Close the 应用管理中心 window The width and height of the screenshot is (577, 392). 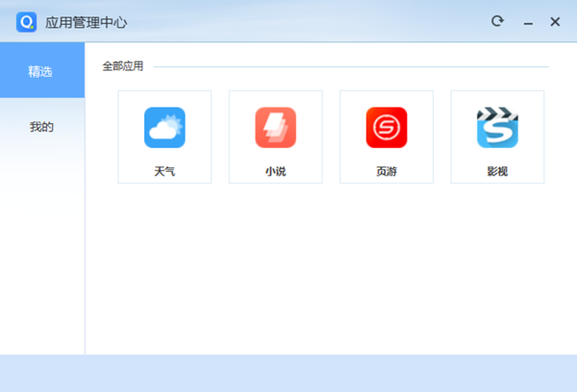pyautogui.click(x=555, y=21)
